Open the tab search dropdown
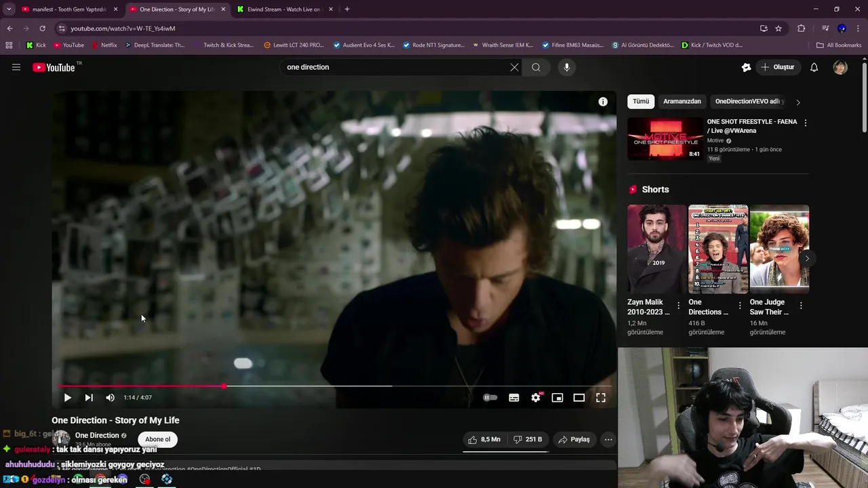Screen dimensions: 868x488 (9, 9)
